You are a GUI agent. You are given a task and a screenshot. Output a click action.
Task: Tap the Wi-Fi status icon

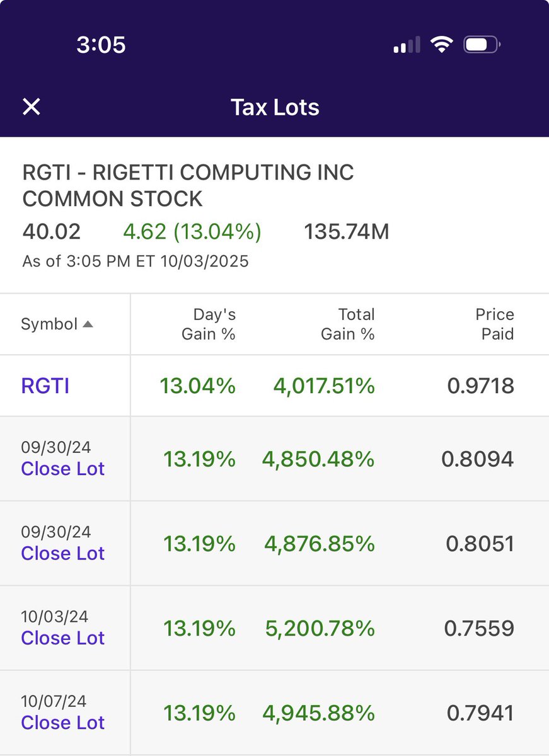[442, 44]
